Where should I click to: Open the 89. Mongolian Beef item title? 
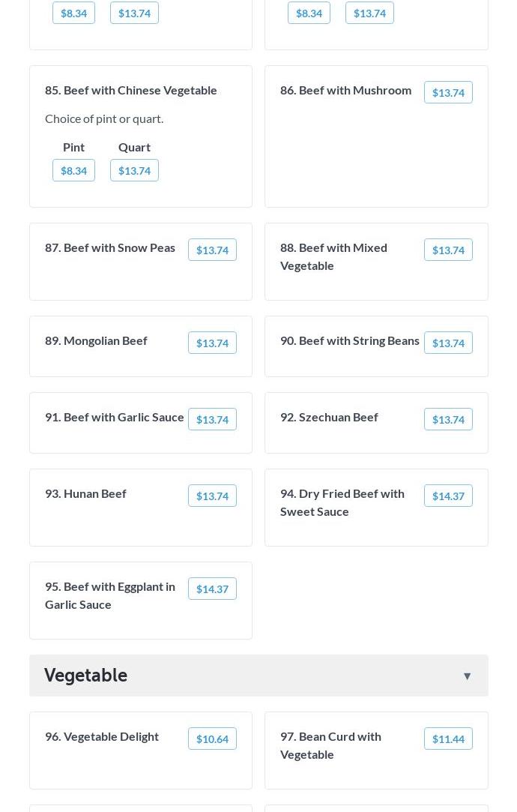(96, 340)
